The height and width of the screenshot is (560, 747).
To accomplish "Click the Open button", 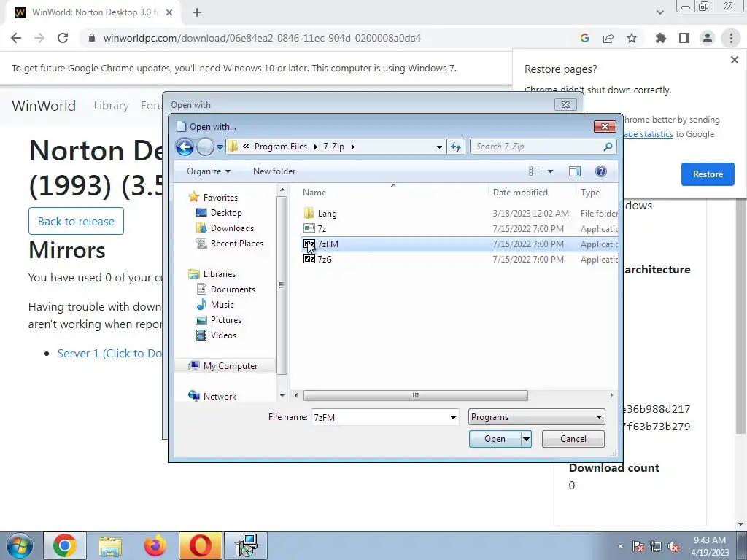I will click(495, 439).
